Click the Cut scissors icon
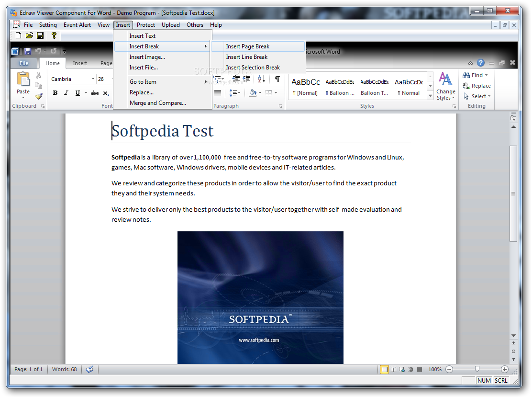The height and width of the screenshot is (398, 532). click(x=39, y=75)
